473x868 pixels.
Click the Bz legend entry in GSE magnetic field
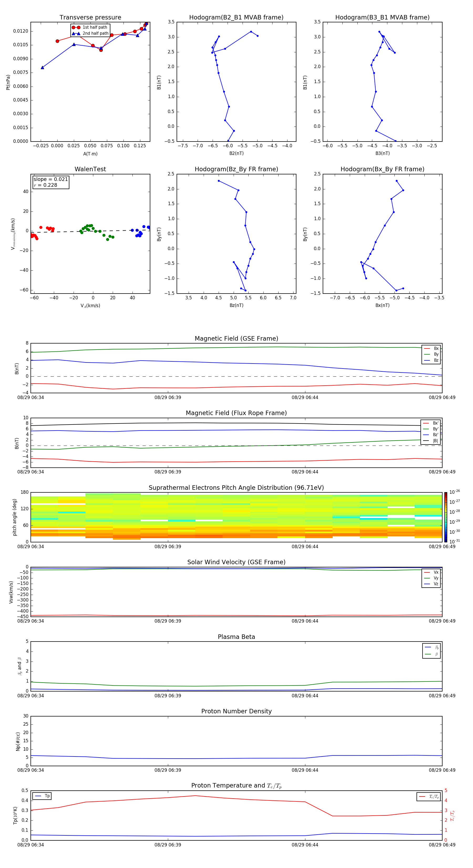click(x=431, y=360)
